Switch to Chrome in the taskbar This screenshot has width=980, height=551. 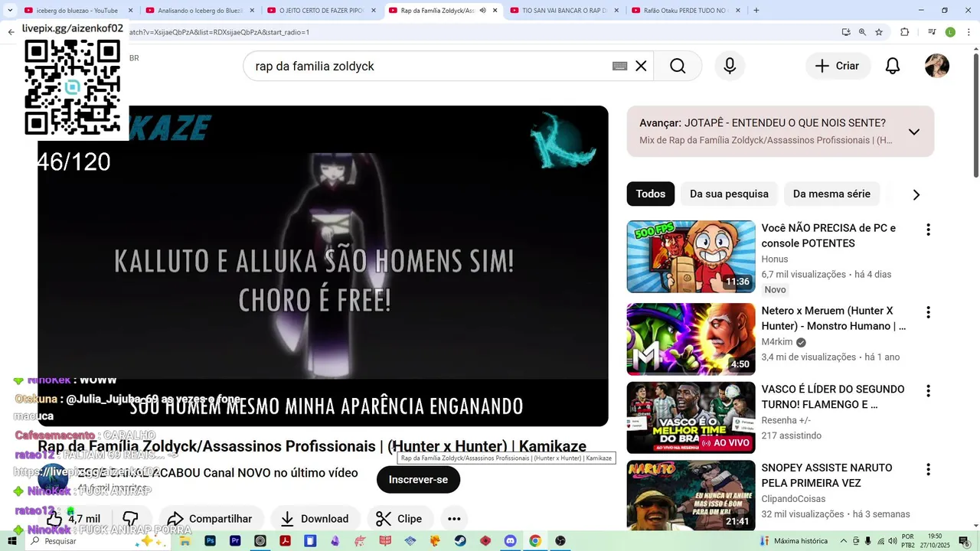(x=535, y=541)
